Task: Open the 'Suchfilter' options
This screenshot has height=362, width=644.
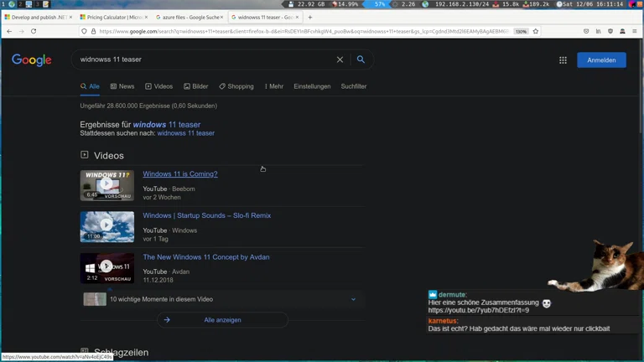Action: [x=354, y=86]
